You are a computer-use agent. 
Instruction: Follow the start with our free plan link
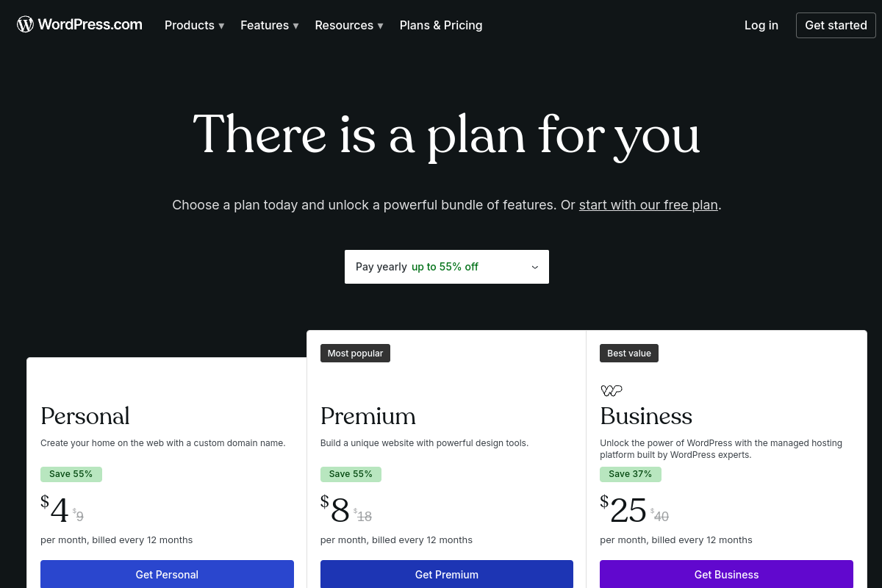(648, 205)
